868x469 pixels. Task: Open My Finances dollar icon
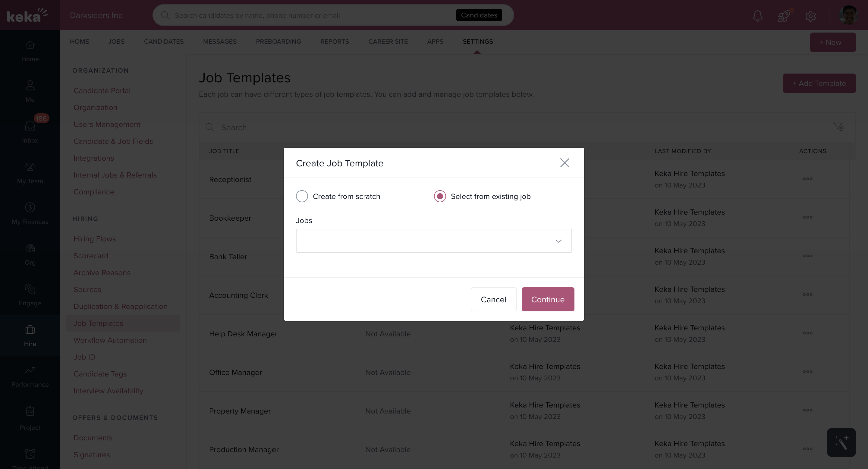click(x=30, y=208)
